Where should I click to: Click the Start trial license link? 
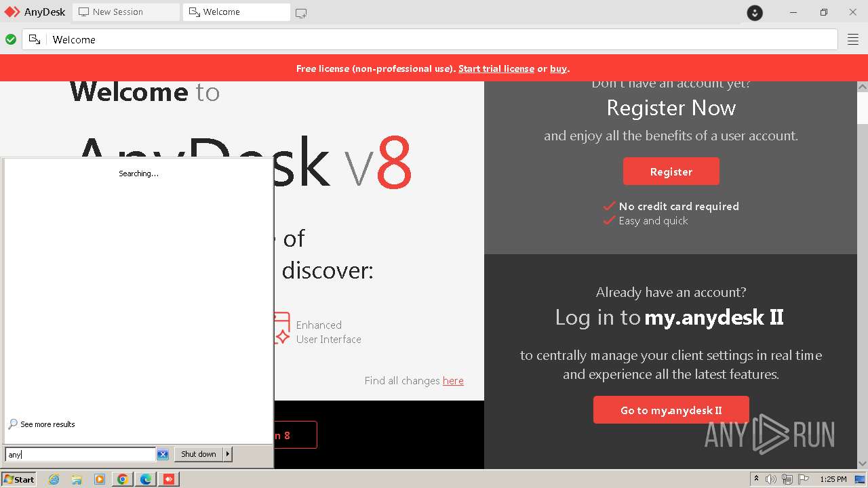tap(496, 68)
